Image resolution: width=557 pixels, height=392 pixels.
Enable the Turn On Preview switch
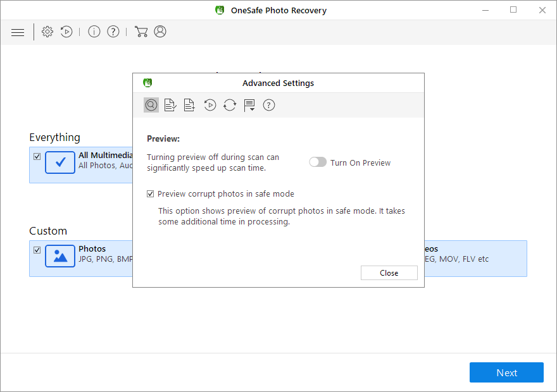tap(318, 162)
